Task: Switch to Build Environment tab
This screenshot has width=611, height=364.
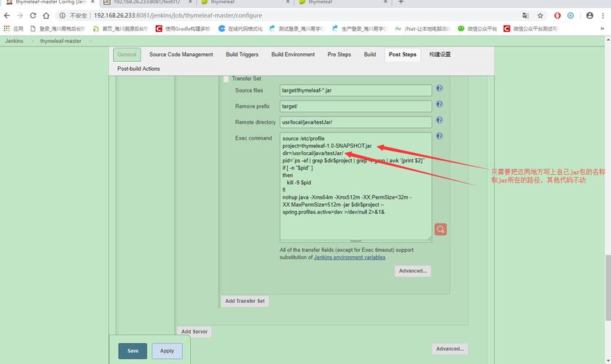Action: [293, 55]
